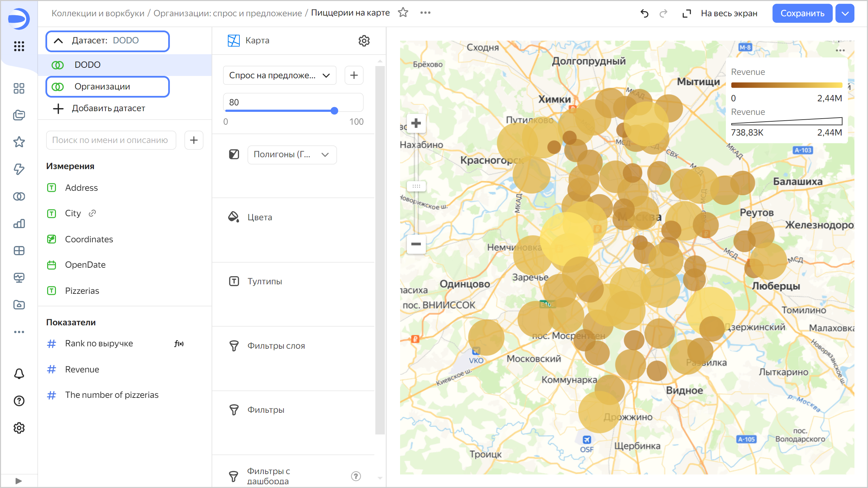Click the Сохранить button
Screen dimensions: 868x488
pyautogui.click(x=802, y=13)
